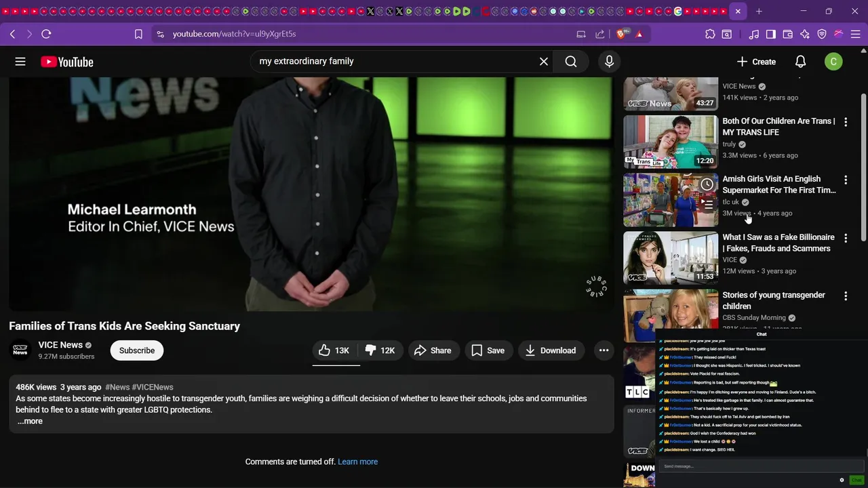Open the tab search window icon

(x=726, y=34)
